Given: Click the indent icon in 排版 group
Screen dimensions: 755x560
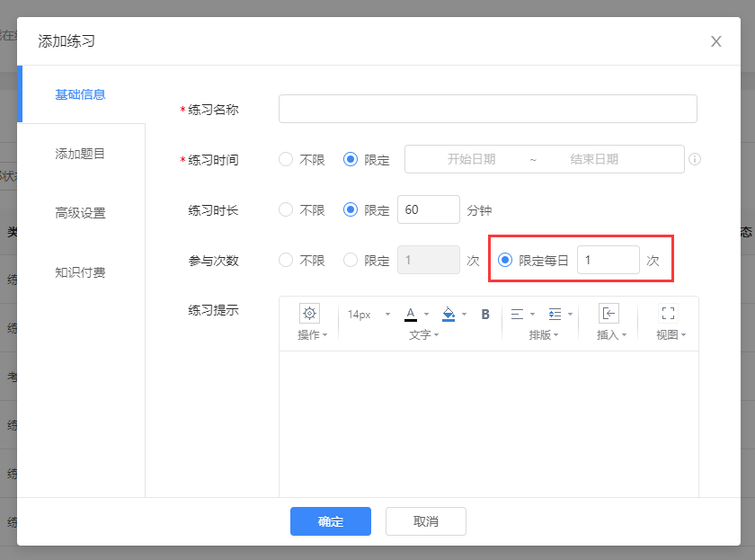Looking at the screenshot, I should coord(554,314).
